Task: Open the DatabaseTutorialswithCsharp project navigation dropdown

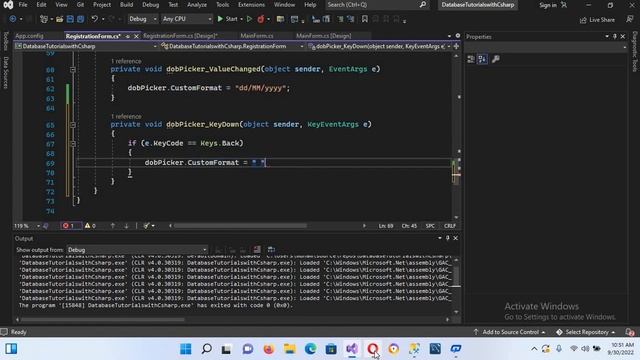Action: pos(86,47)
